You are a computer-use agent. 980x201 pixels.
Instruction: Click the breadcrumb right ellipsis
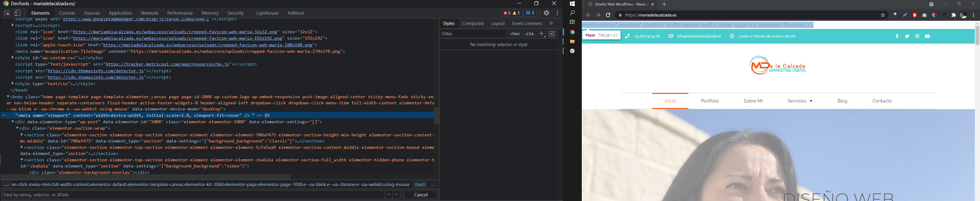coord(433,185)
